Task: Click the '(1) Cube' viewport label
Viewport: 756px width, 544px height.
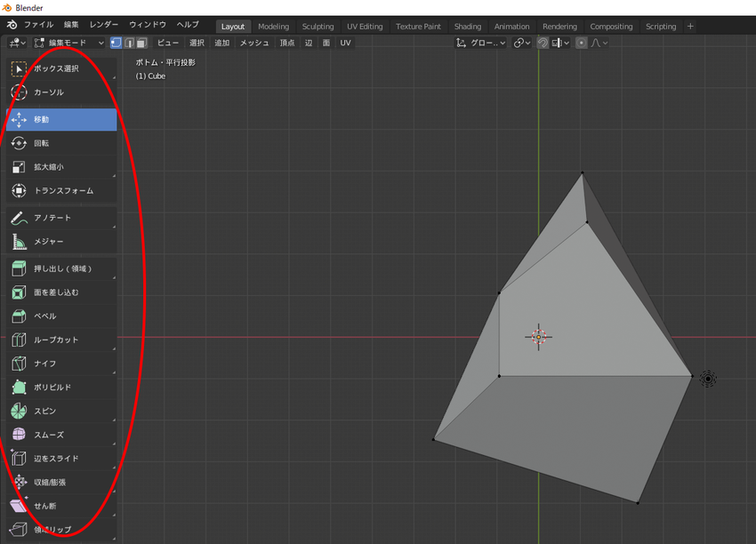Action: (x=150, y=76)
